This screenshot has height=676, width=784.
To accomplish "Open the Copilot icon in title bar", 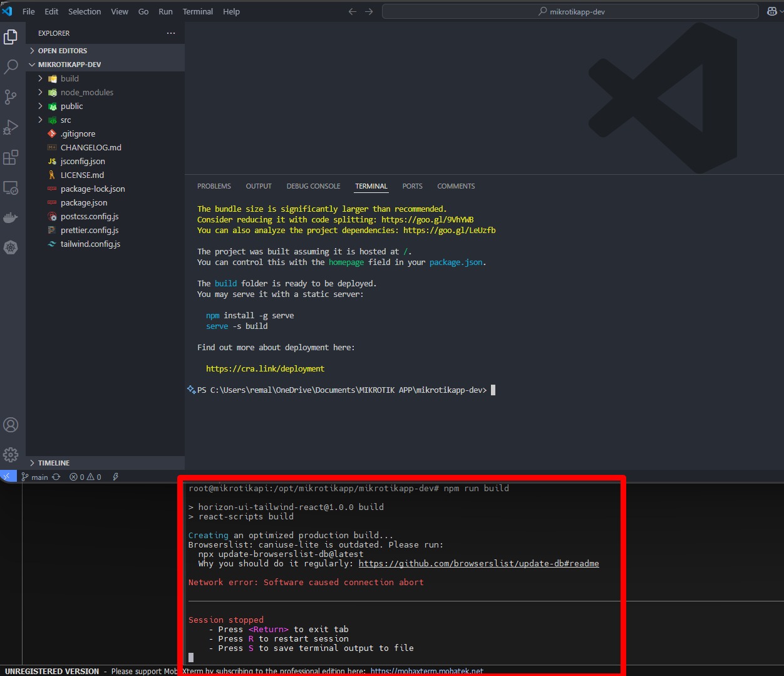I will [772, 11].
